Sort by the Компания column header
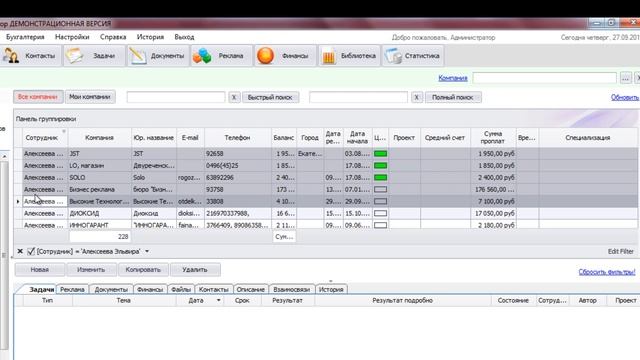The height and width of the screenshot is (360, 640). (99, 138)
